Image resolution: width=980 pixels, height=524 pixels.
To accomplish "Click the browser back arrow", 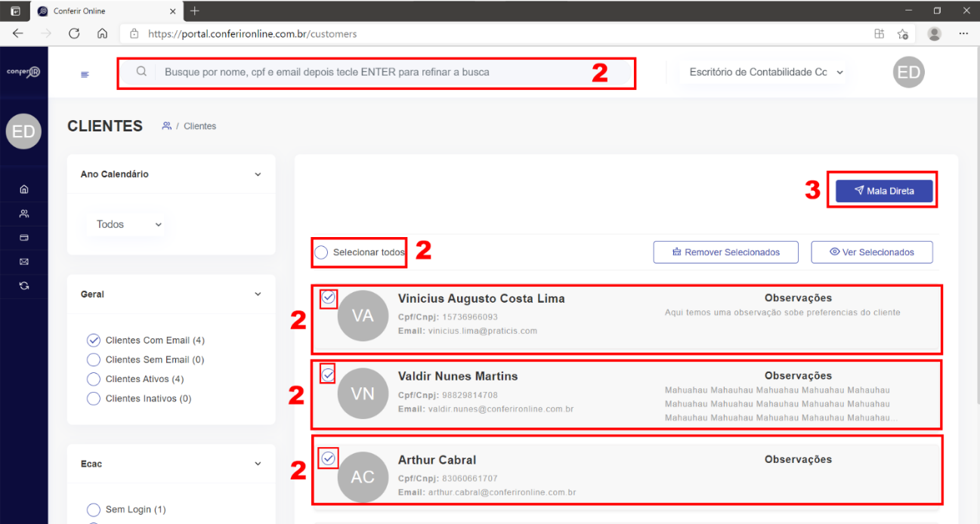I will coord(17,33).
